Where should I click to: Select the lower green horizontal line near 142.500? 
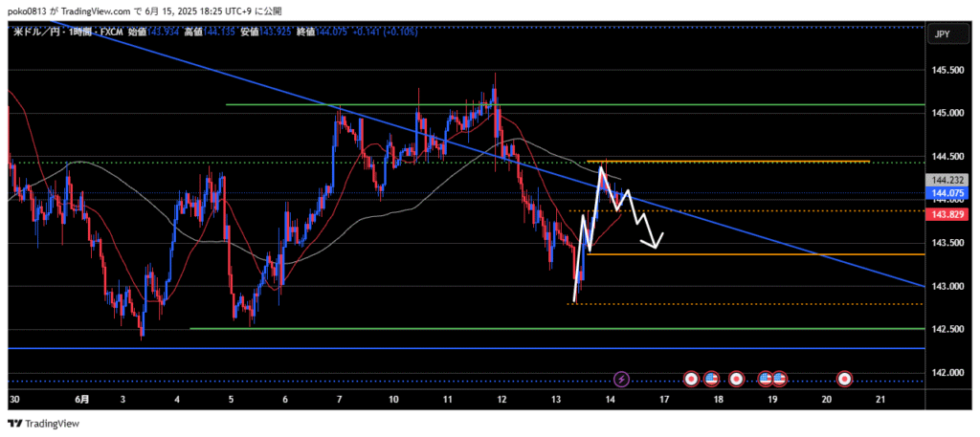574,329
